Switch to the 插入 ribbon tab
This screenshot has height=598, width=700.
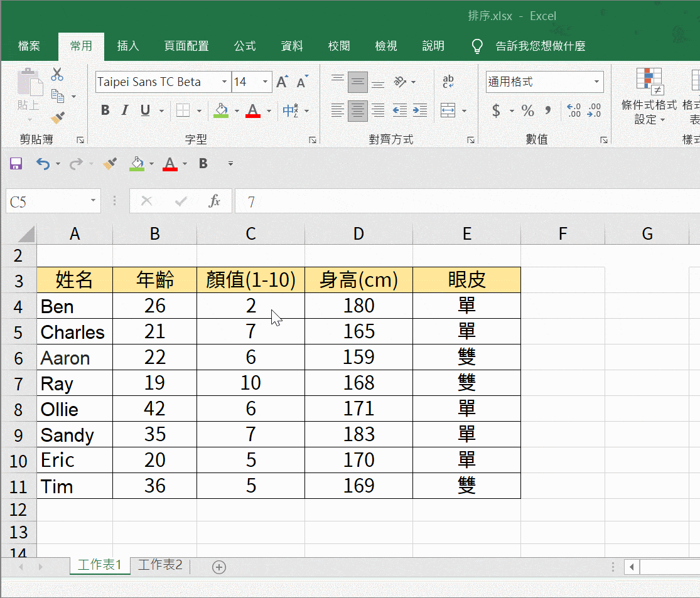128,46
